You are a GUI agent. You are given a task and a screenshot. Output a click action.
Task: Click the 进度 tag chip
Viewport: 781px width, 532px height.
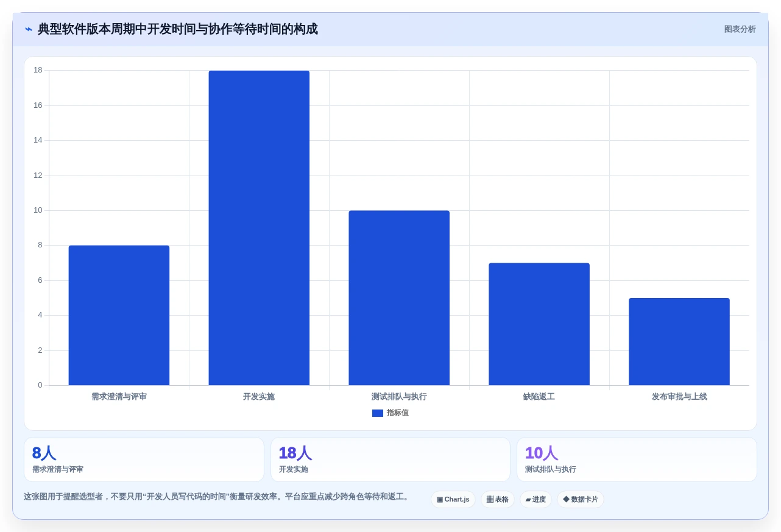(x=535, y=500)
